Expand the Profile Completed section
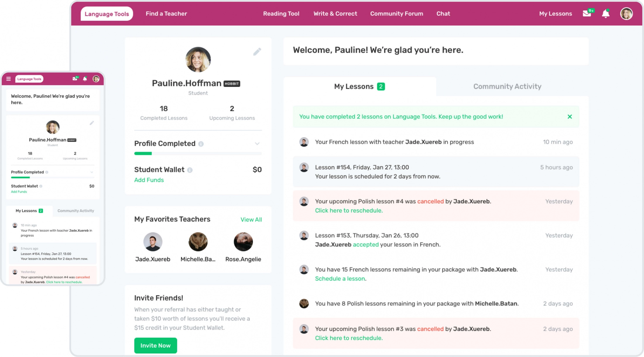The width and height of the screenshot is (644, 357). coord(257,144)
